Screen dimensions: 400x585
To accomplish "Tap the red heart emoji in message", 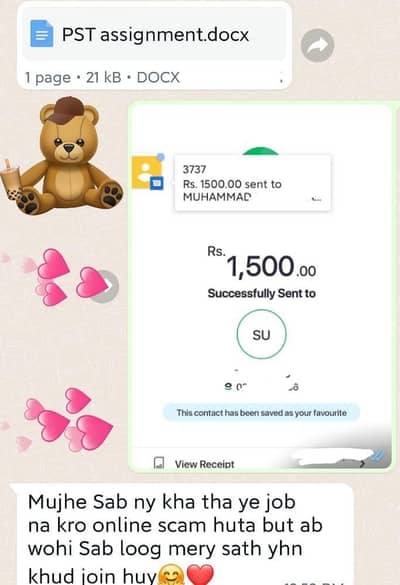I will pos(200,575).
